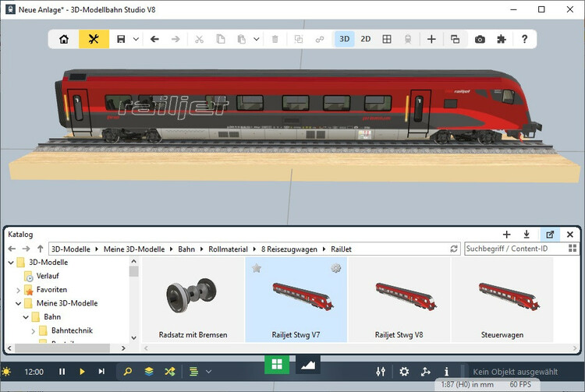Select the 8 Reisezugwagen breadcrumb
Viewport: 585px width, 392px height.
tap(289, 249)
